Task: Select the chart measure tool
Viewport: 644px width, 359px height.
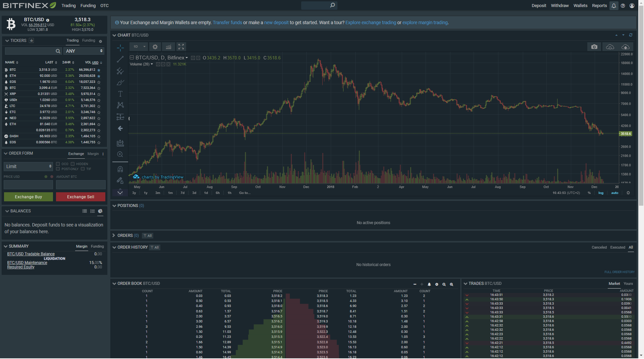Action: click(120, 143)
